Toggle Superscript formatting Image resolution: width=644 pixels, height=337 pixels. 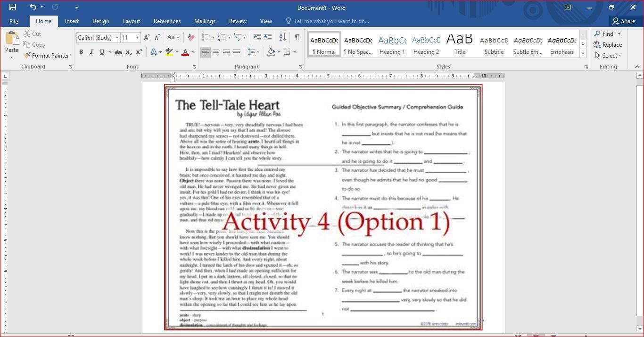point(139,52)
